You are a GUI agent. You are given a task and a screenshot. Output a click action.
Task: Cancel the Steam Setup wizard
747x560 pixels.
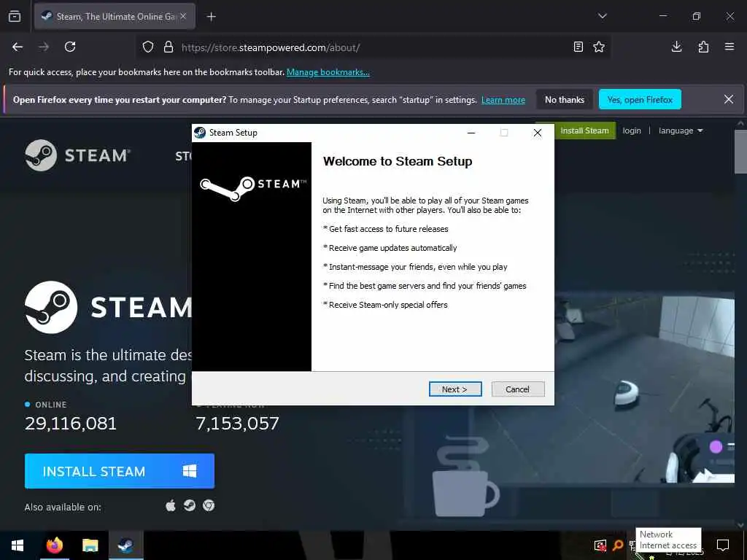click(x=518, y=389)
